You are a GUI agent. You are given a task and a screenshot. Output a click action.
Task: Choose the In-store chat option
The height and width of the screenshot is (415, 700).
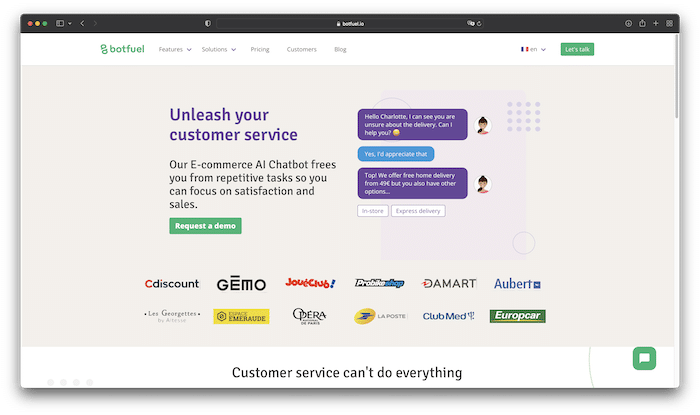tap(373, 211)
